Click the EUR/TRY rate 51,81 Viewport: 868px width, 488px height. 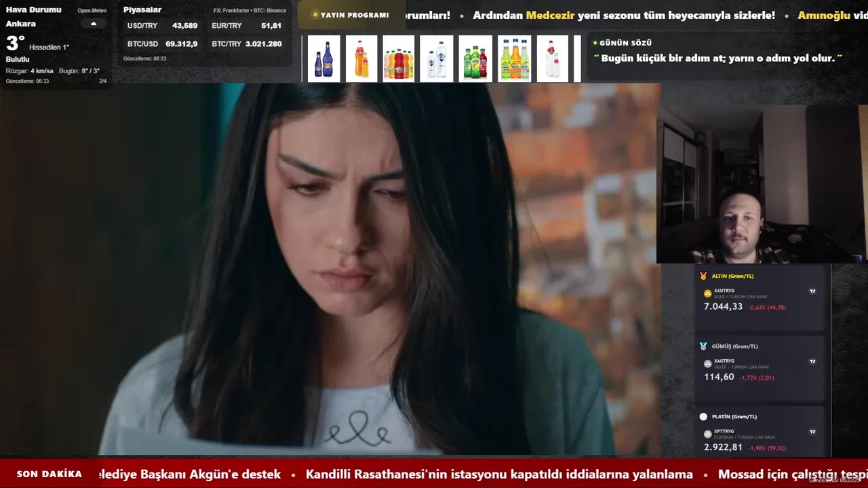(271, 26)
